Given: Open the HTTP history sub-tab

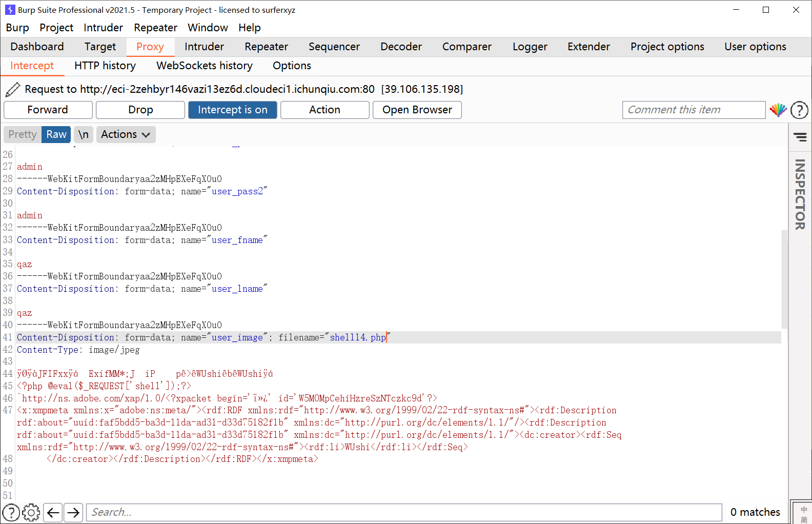Looking at the screenshot, I should click(x=105, y=66).
